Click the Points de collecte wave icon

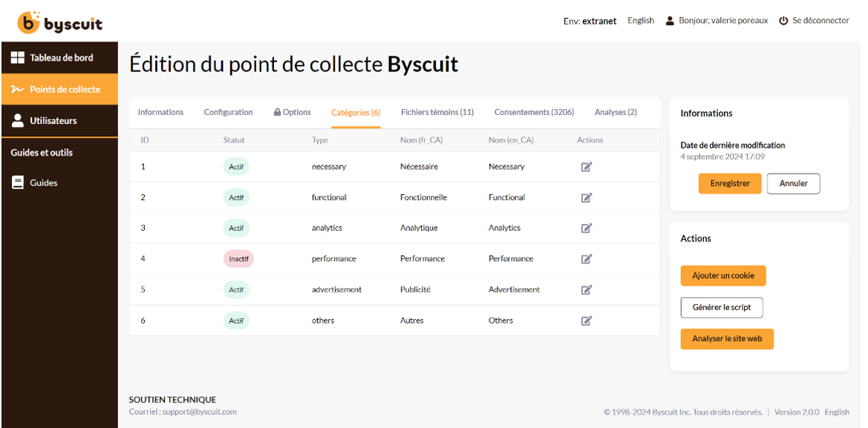coord(18,89)
